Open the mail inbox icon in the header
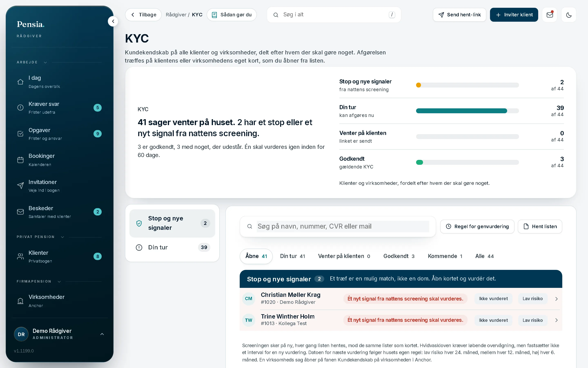The height and width of the screenshot is (368, 588). [550, 15]
